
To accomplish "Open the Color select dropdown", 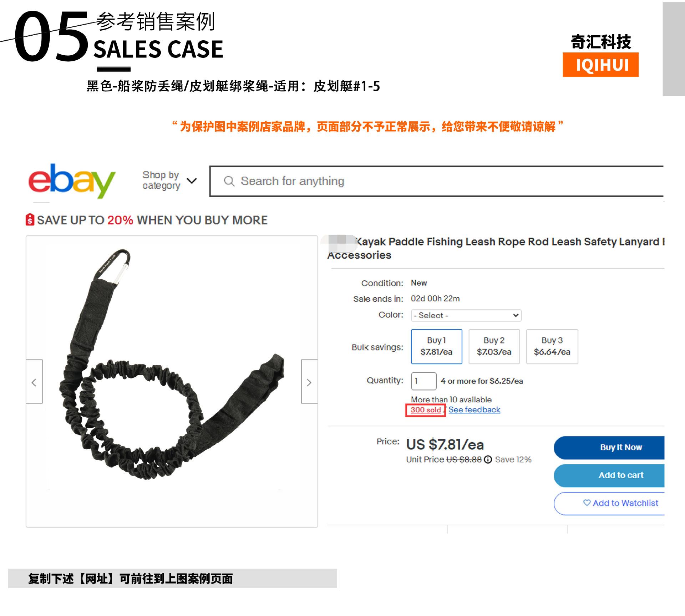I will 466,315.
